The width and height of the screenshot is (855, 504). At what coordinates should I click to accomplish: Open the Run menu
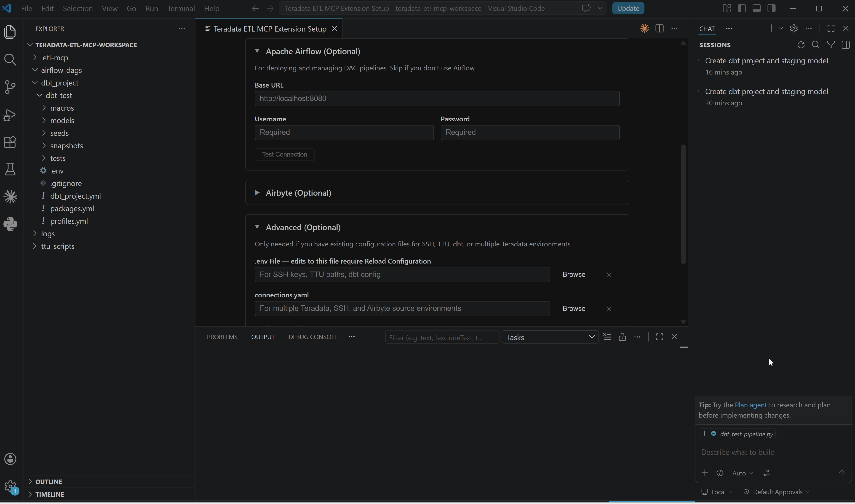pos(152,8)
